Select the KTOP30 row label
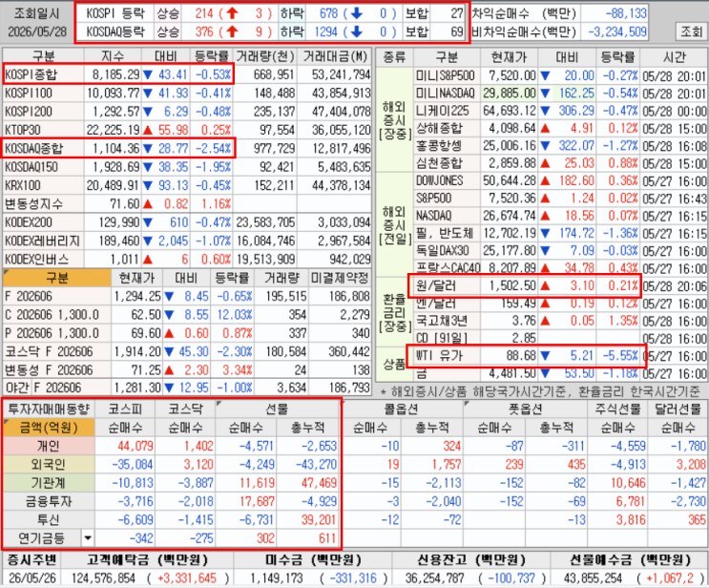This screenshot has width=709, height=588. 23,130
